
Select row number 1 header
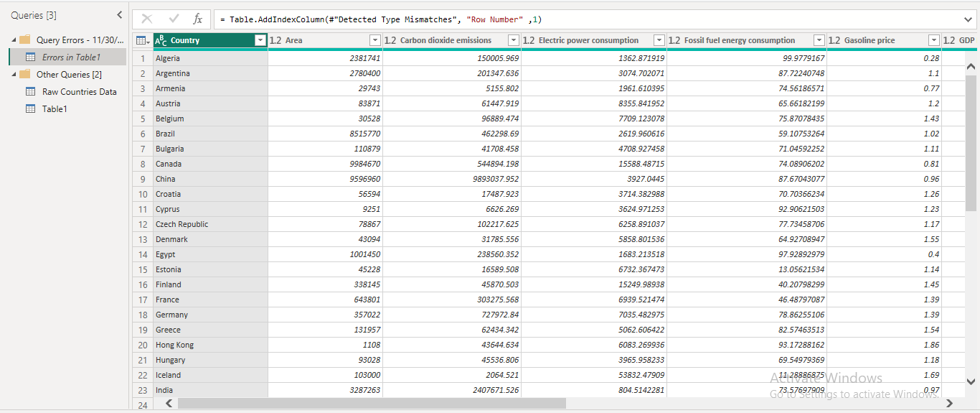click(143, 58)
